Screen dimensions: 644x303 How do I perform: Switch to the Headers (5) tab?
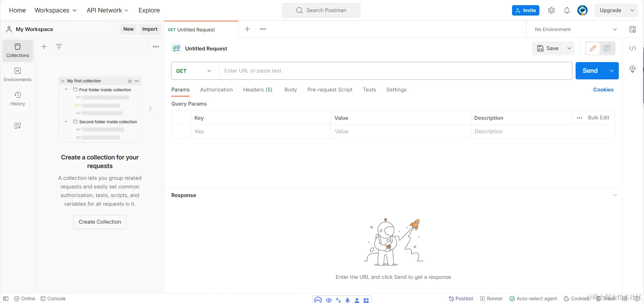point(258,90)
